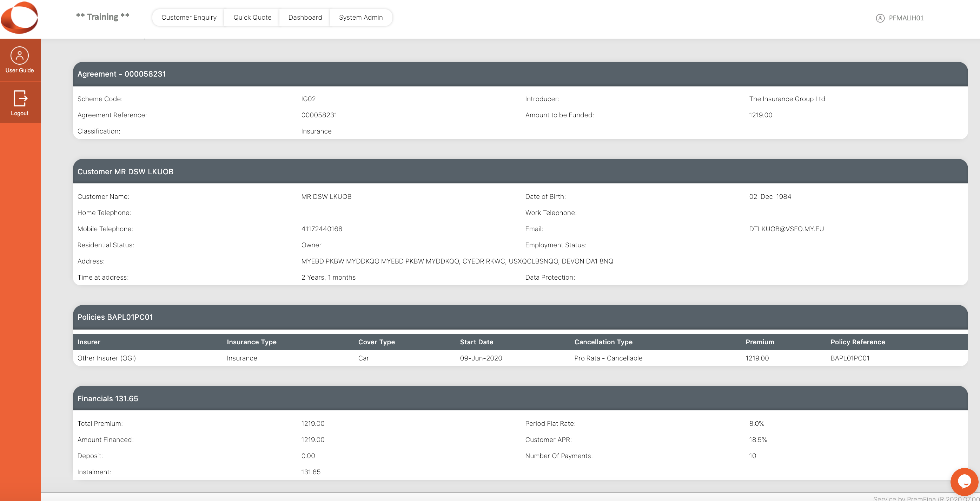
Task: Click the user profile icon beside PFMALIH01
Action: tap(880, 18)
